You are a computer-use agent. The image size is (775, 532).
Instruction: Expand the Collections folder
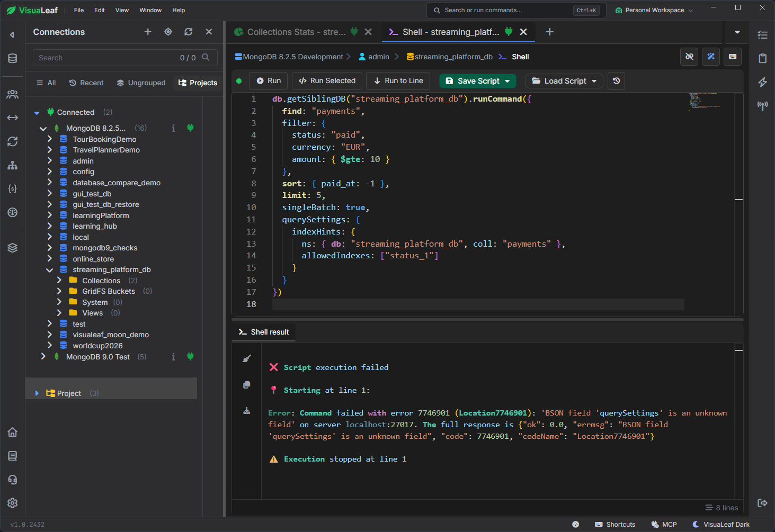pos(59,281)
